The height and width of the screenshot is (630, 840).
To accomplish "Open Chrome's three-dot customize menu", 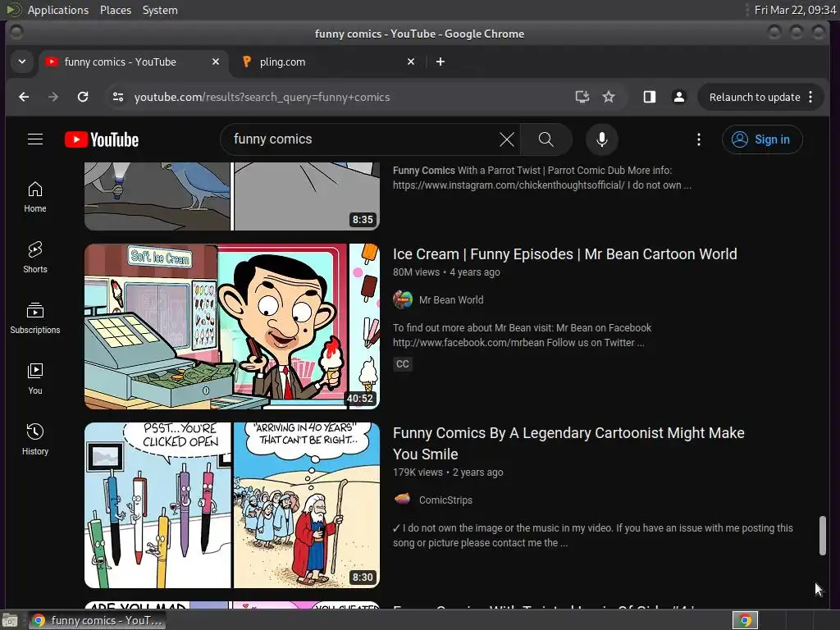I will click(x=810, y=97).
